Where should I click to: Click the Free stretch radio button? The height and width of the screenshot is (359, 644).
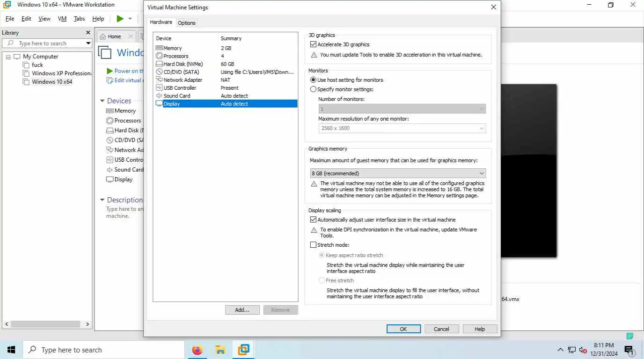322,280
